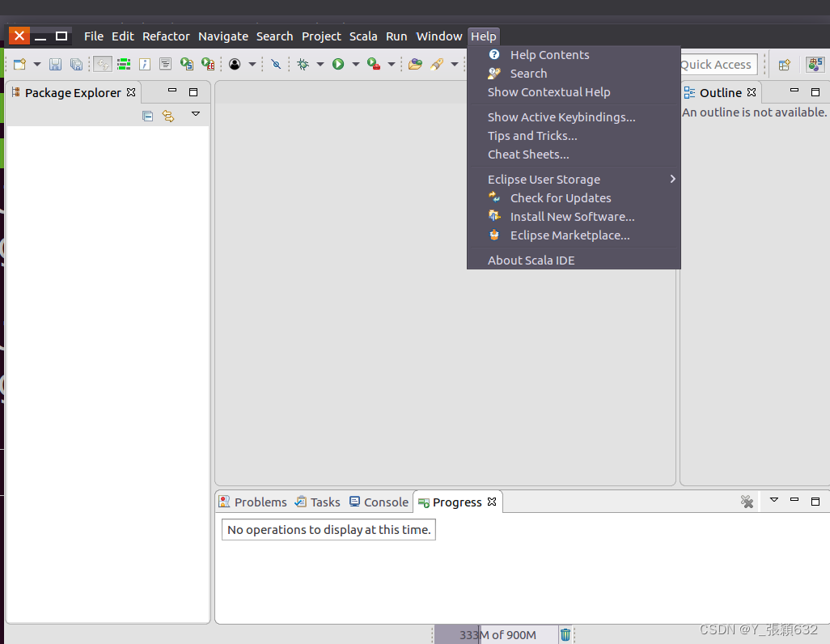Maximize the Outline panel
The width and height of the screenshot is (830, 644).
[815, 92]
